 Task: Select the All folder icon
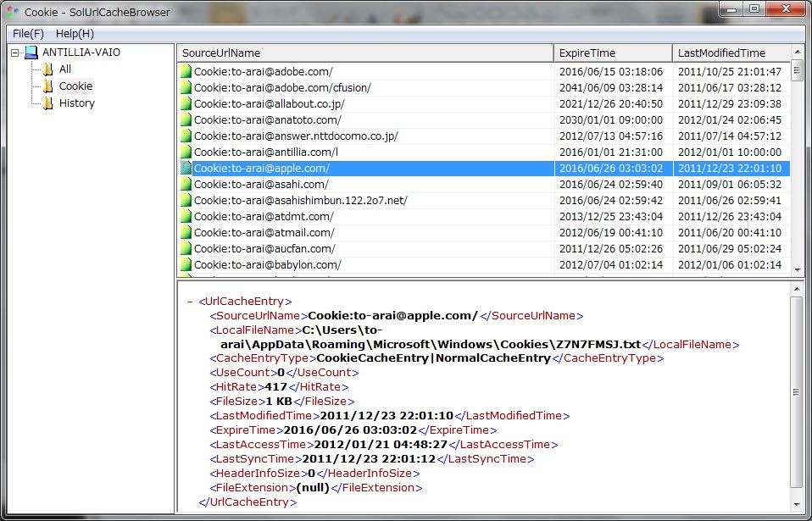pos(47,69)
